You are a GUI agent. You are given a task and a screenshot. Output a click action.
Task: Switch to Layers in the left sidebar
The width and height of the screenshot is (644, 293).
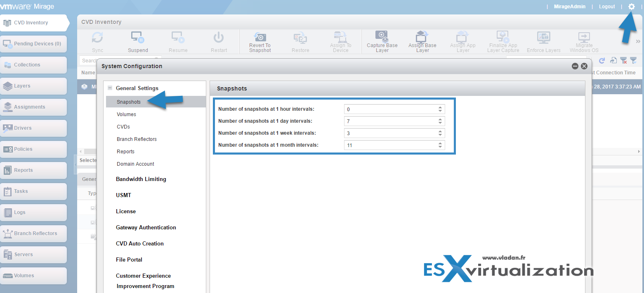tap(33, 86)
